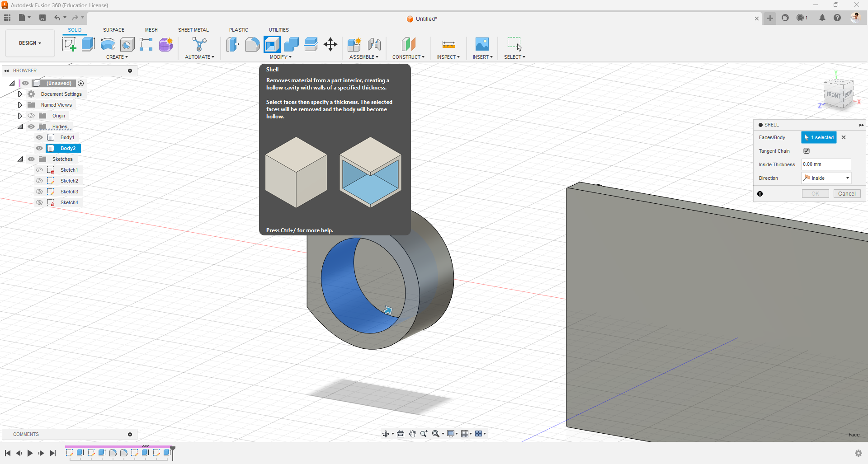This screenshot has height=464, width=868.
Task: Click the Extrude tool icon
Action: click(x=88, y=44)
